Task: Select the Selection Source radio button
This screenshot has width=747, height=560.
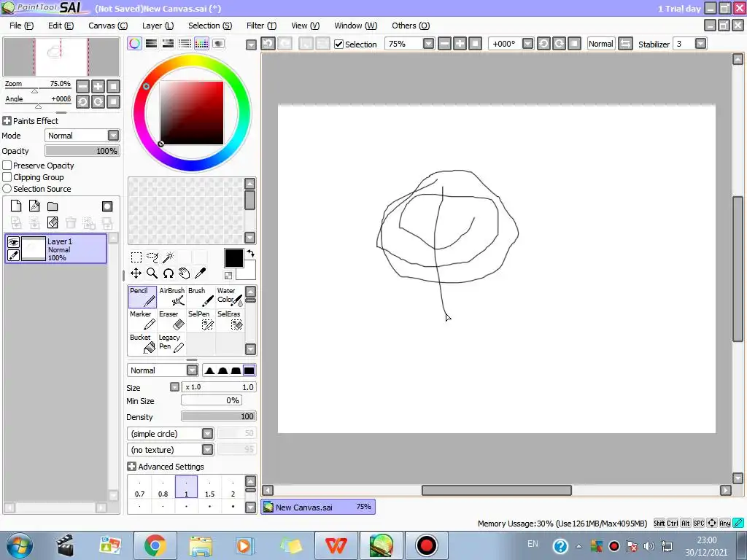Action: click(x=7, y=189)
